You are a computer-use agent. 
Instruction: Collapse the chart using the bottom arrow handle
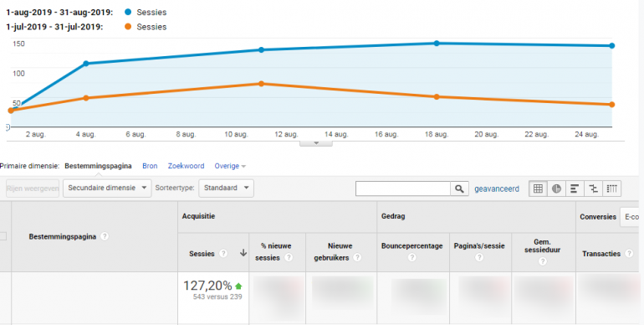[316, 142]
